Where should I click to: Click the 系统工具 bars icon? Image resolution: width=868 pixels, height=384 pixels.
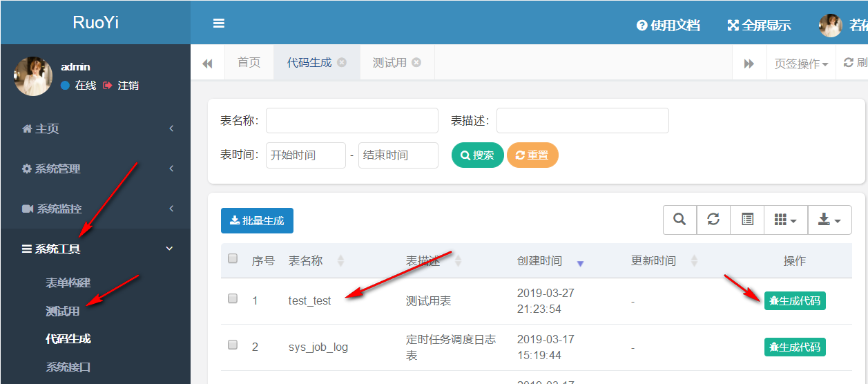(27, 249)
